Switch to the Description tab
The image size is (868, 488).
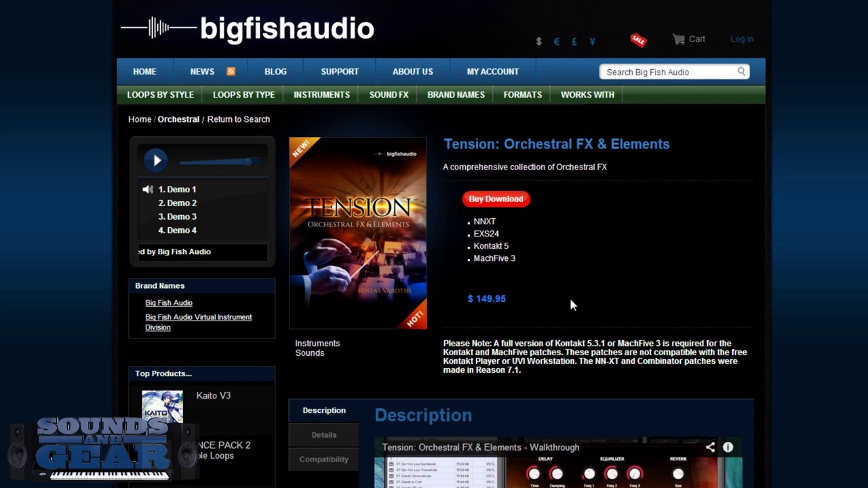point(324,410)
